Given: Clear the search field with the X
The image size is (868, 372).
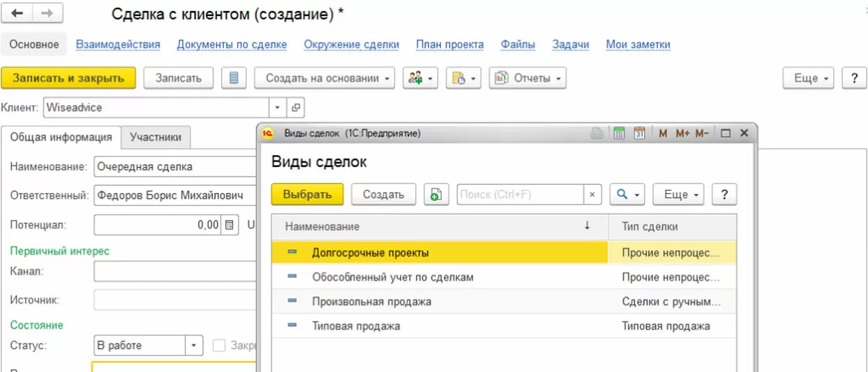Looking at the screenshot, I should coord(592,195).
